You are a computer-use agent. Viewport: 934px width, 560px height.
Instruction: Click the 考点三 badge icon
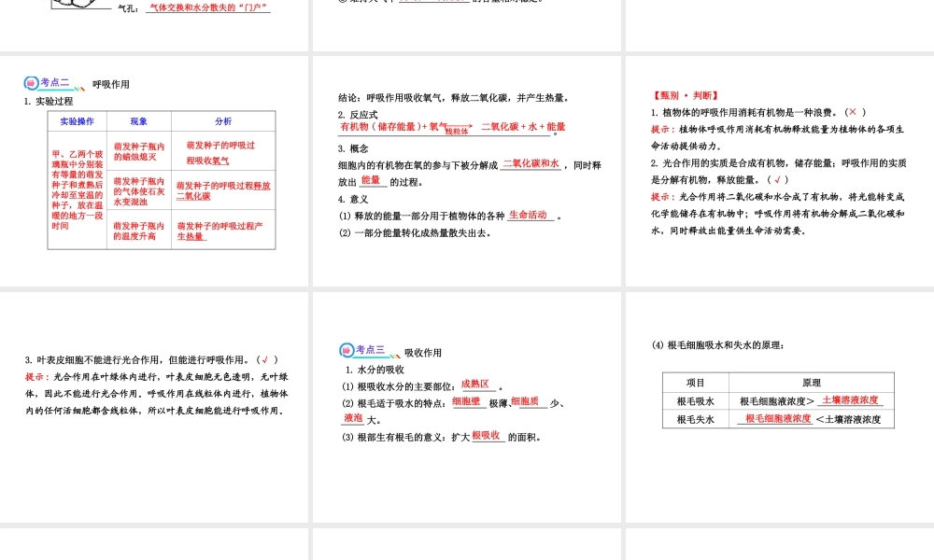347,351
